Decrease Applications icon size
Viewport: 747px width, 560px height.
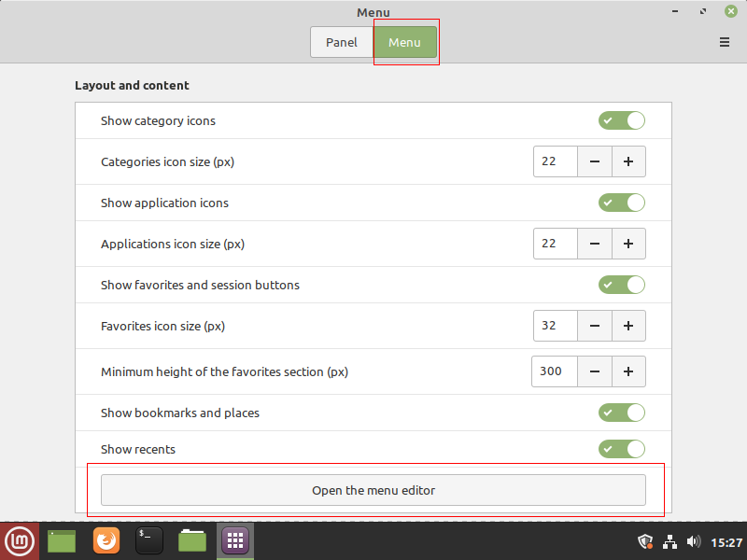click(x=595, y=244)
